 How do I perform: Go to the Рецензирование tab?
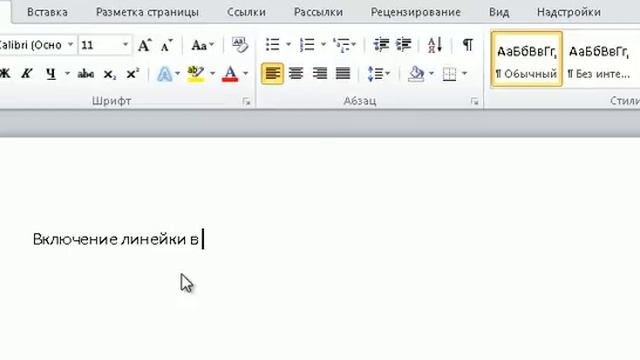(416, 12)
